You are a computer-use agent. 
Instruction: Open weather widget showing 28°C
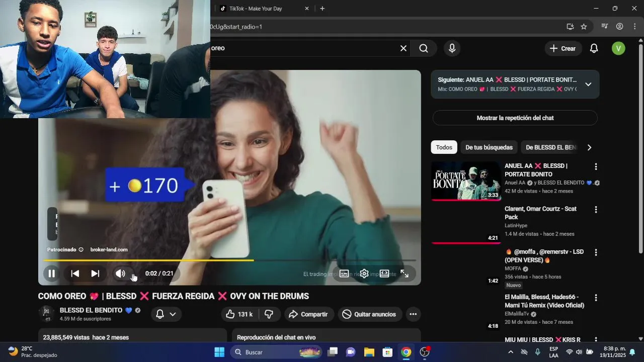click(x=33, y=352)
